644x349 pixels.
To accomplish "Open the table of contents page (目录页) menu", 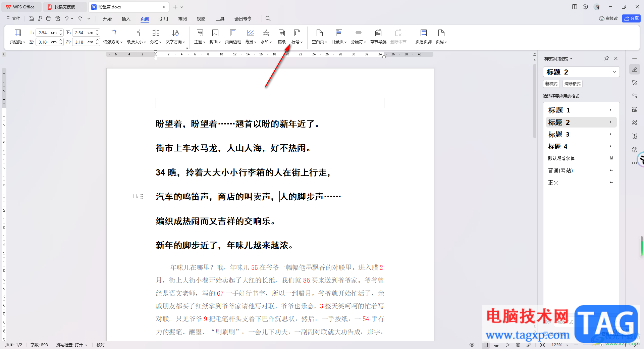I will tap(339, 37).
